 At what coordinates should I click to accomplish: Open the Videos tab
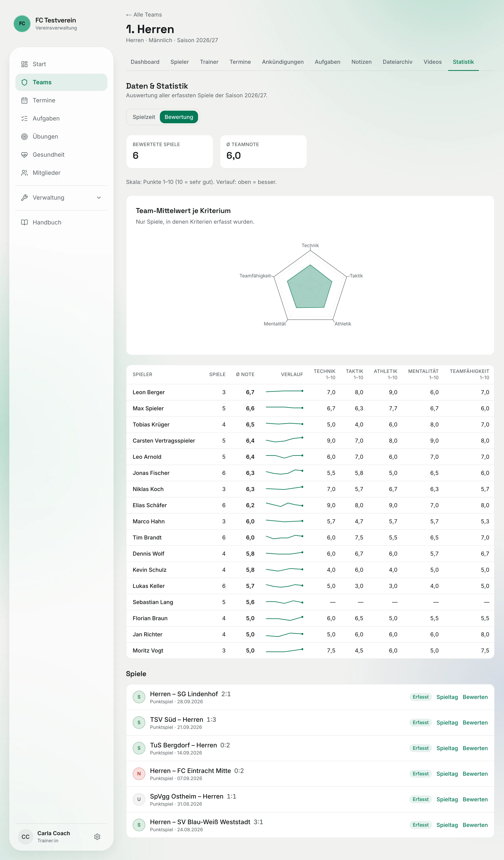(x=432, y=62)
